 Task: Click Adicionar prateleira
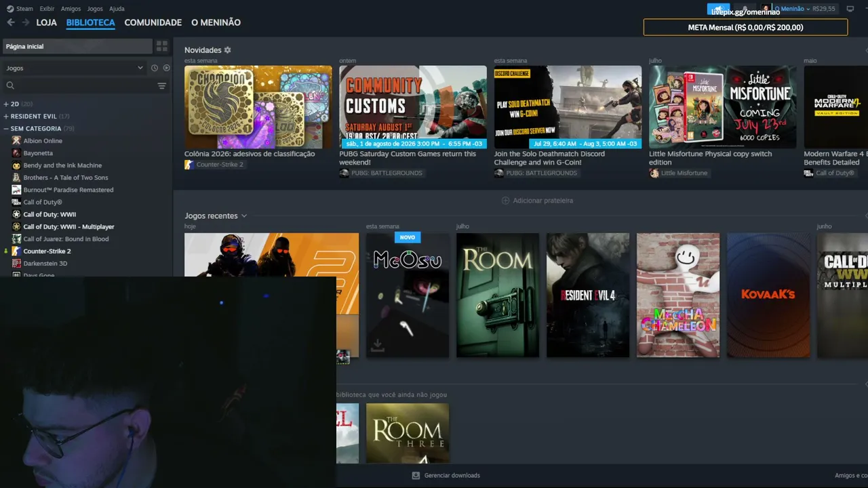tap(537, 201)
